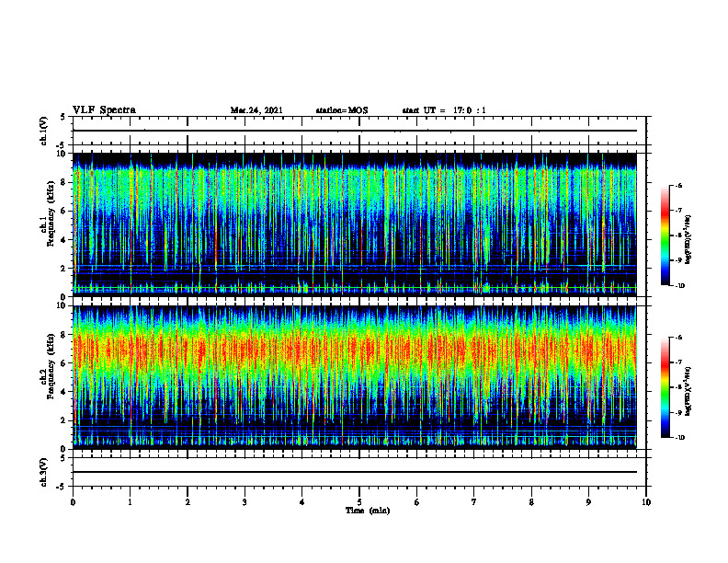
Task: Click the station=MOS label
Action: tap(342, 110)
